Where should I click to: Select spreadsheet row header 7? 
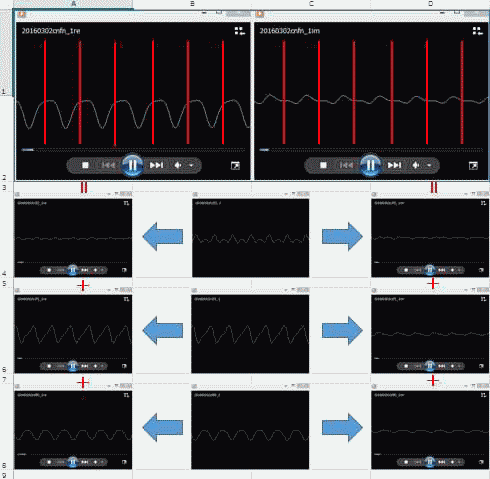pyautogui.click(x=6, y=380)
